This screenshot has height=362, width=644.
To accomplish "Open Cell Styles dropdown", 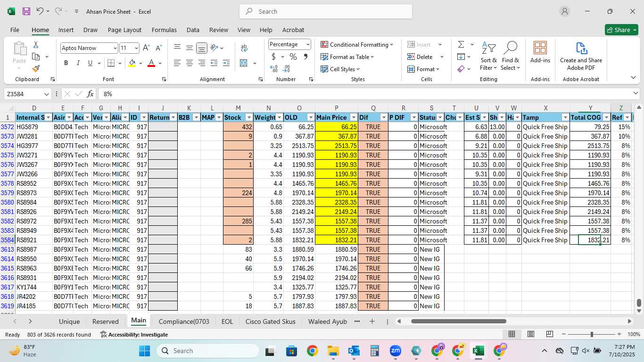I will [340, 69].
